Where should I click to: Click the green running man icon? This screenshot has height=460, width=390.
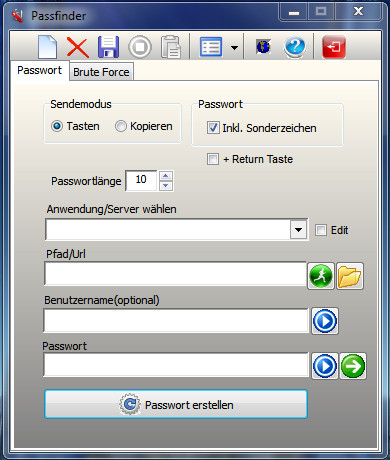pos(321,276)
